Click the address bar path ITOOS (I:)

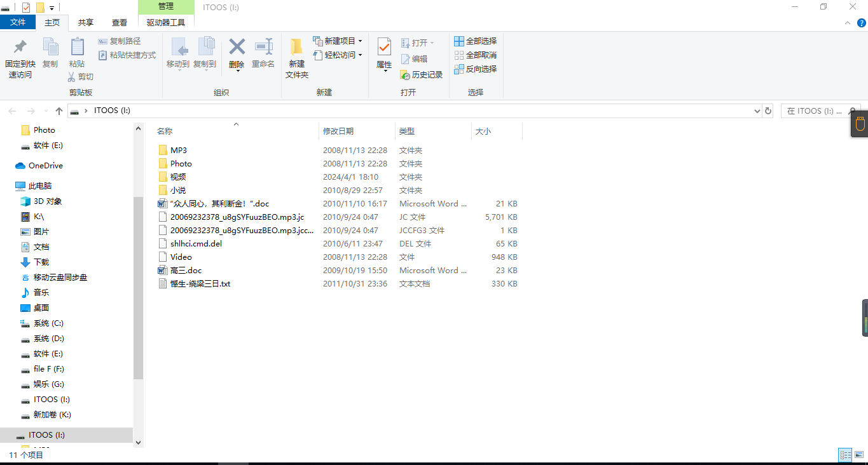[x=112, y=111]
